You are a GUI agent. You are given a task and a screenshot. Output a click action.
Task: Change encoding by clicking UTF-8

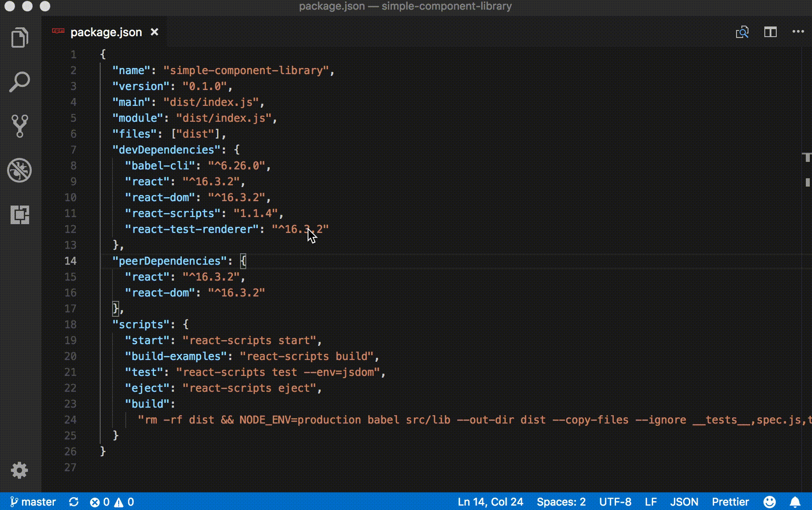tap(616, 502)
